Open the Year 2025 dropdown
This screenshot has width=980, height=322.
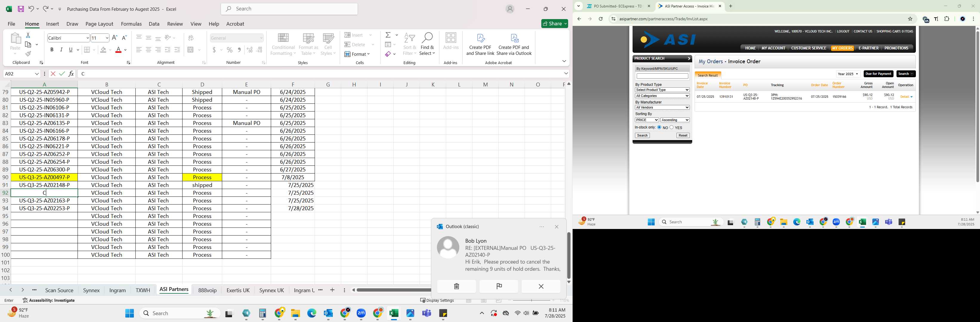848,74
